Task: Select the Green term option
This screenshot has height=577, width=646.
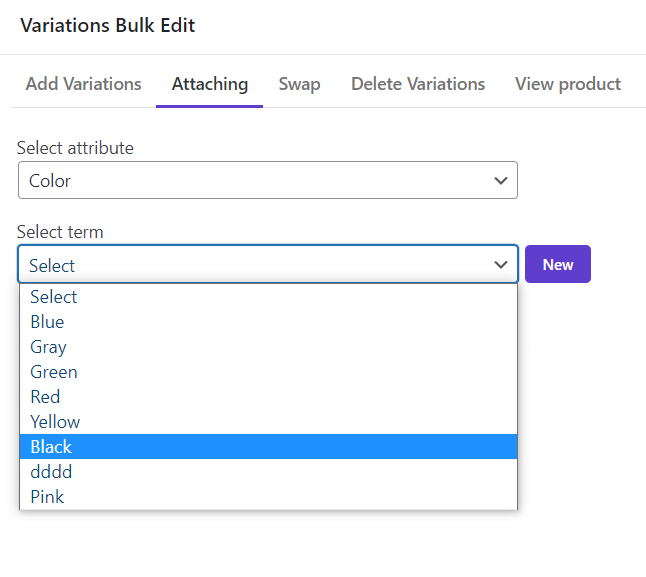Action: click(x=268, y=372)
